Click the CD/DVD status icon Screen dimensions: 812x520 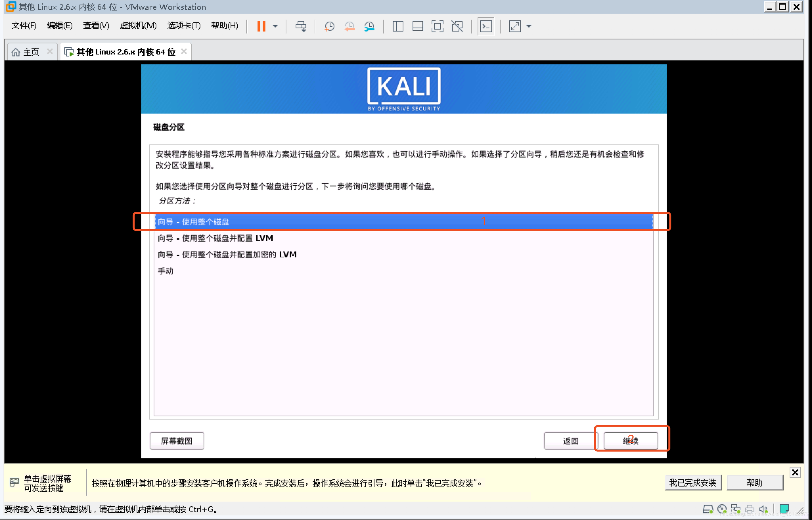723,509
